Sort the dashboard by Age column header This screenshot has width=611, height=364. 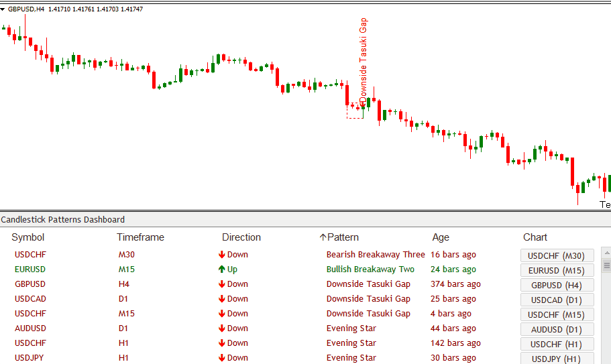(x=441, y=237)
